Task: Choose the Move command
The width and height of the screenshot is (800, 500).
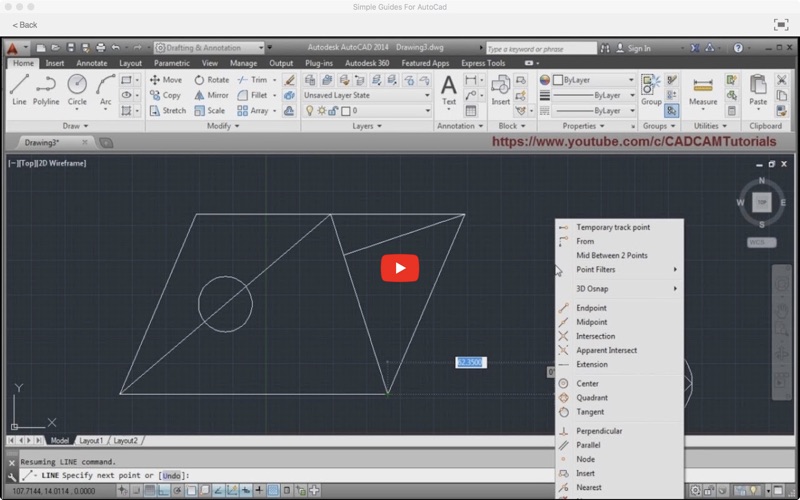Action: (x=166, y=80)
